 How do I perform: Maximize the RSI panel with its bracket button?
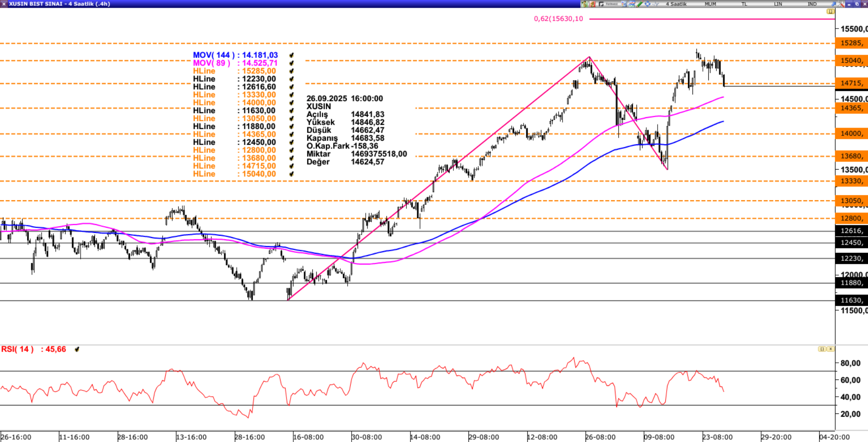822,349
